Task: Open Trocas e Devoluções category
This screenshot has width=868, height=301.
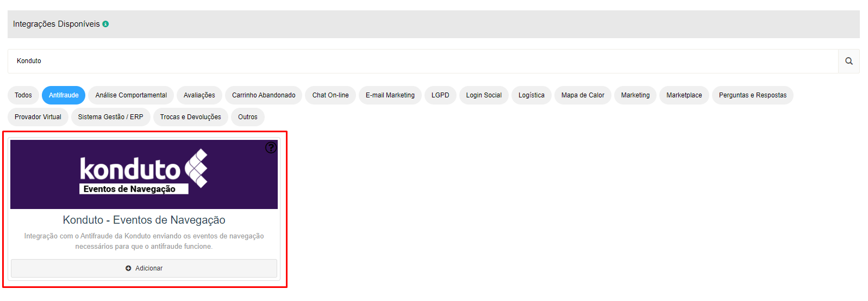Action: [x=191, y=117]
